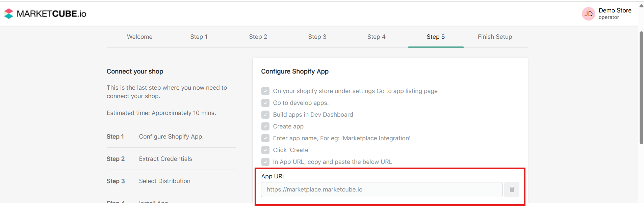
Task: Open the Finish Setup tab
Action: (495, 37)
